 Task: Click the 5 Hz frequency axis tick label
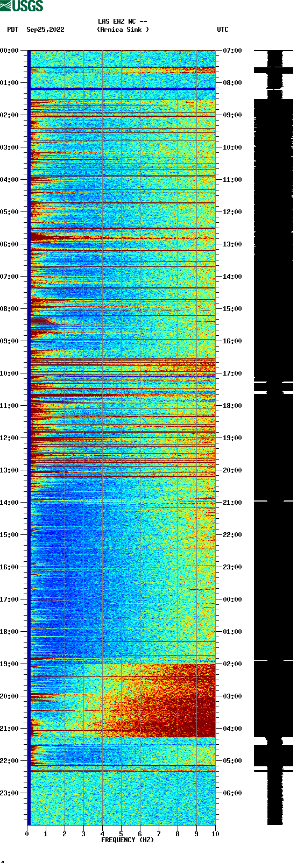[121, 834]
